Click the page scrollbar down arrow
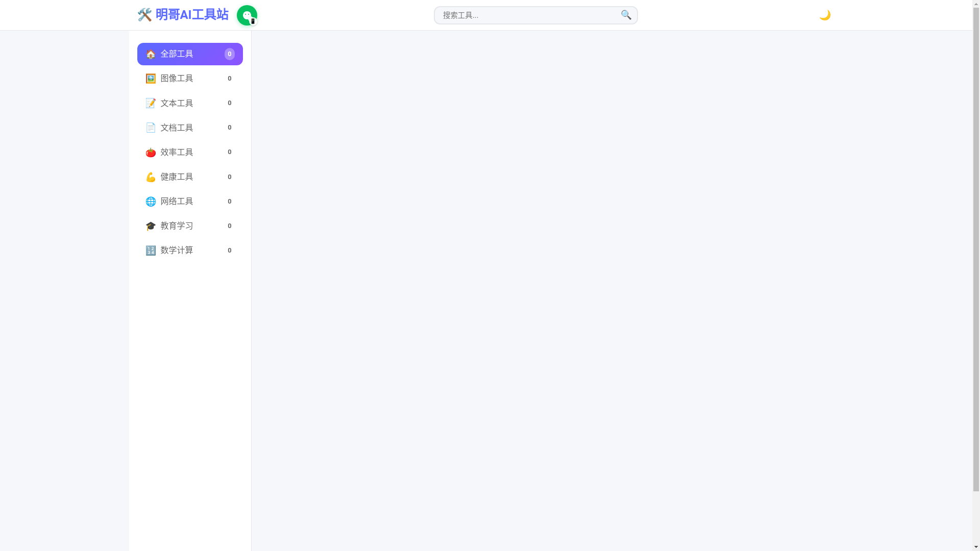980x551 pixels. [x=976, y=547]
